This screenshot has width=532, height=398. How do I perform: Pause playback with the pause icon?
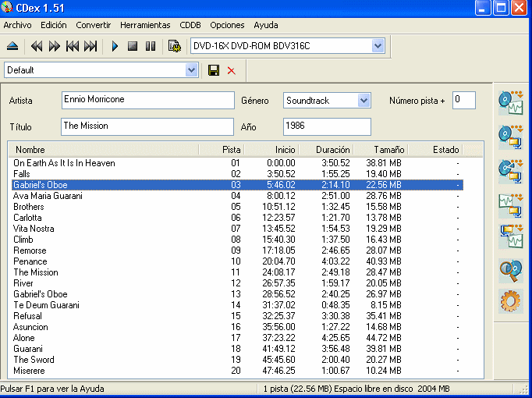(151, 47)
